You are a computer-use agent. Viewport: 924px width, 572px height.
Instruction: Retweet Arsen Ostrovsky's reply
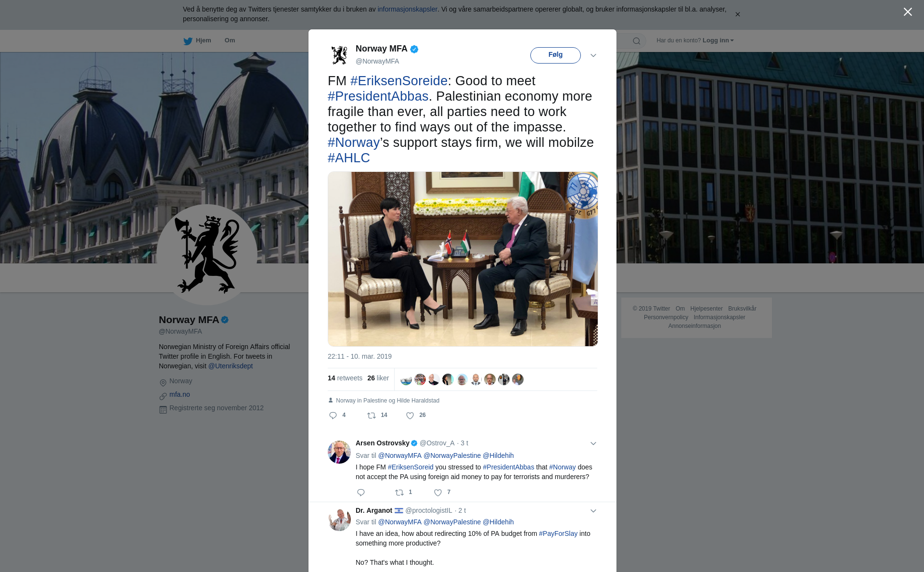(399, 493)
